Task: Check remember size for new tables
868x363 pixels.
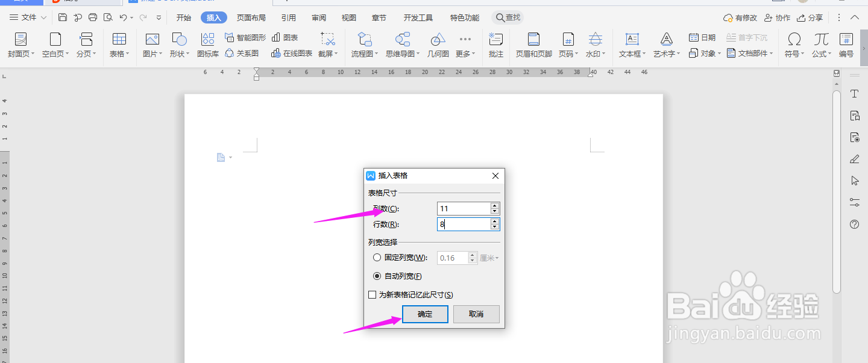Action: pos(373,295)
